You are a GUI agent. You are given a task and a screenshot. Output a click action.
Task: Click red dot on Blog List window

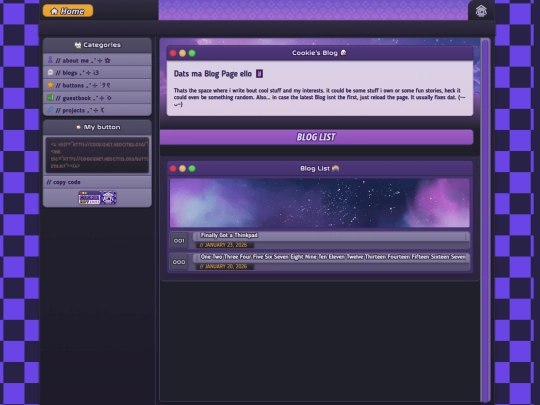(173, 168)
